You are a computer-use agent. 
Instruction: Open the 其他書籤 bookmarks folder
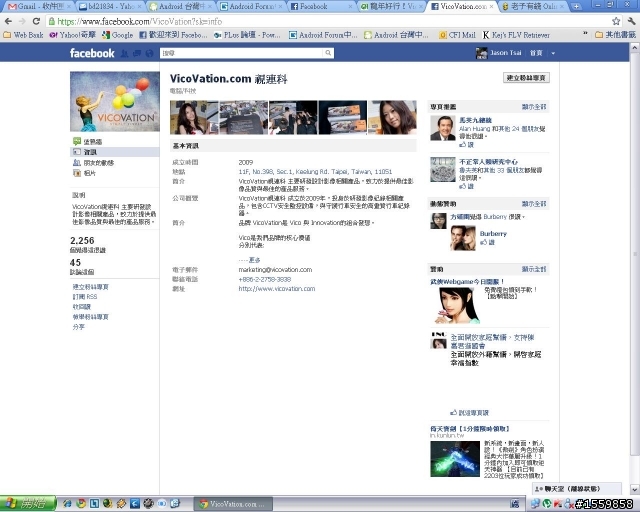(x=615, y=35)
